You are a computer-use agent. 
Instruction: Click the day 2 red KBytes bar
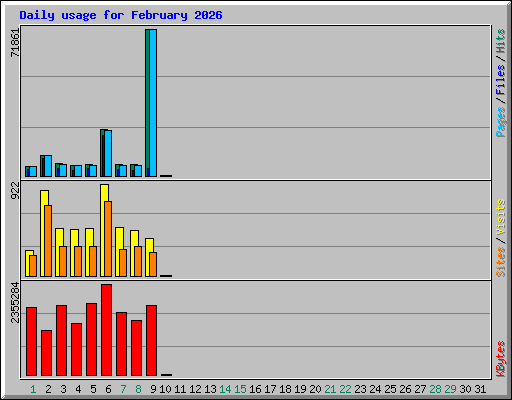[x=46, y=353]
